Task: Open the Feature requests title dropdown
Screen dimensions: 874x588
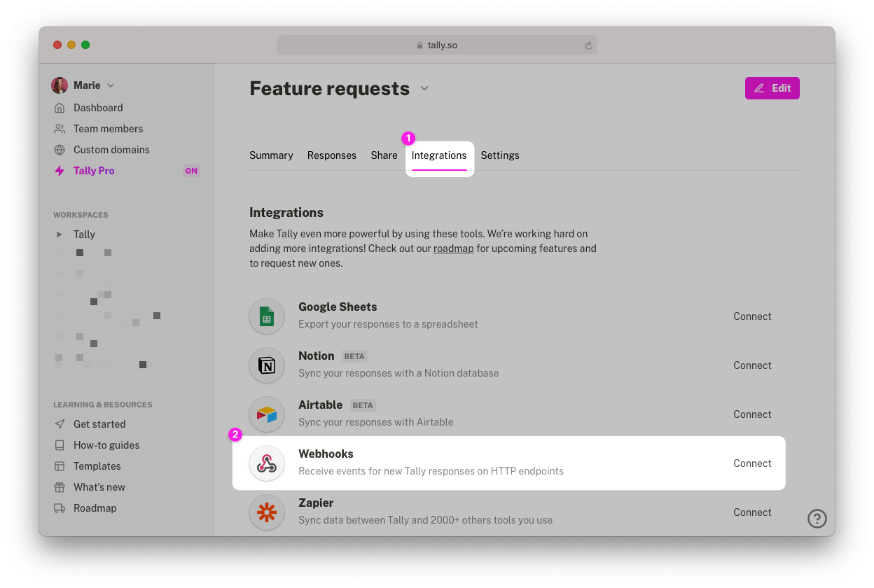Action: 424,89
